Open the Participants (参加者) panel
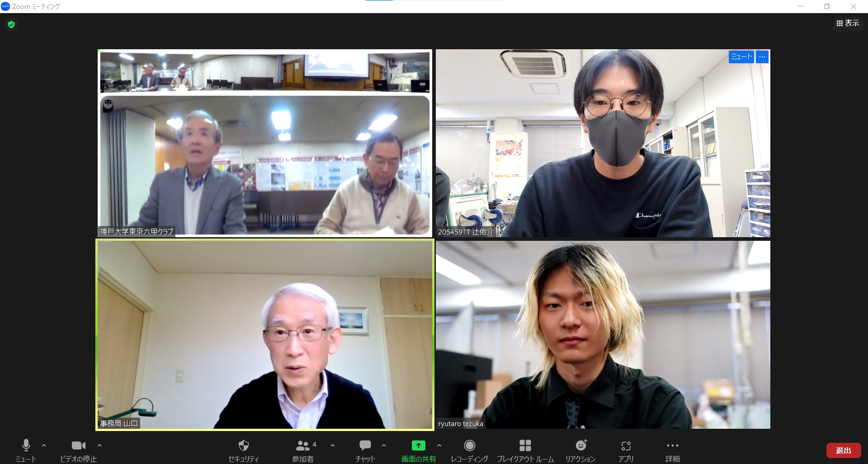Viewport: 868px width, 464px height. click(x=303, y=450)
